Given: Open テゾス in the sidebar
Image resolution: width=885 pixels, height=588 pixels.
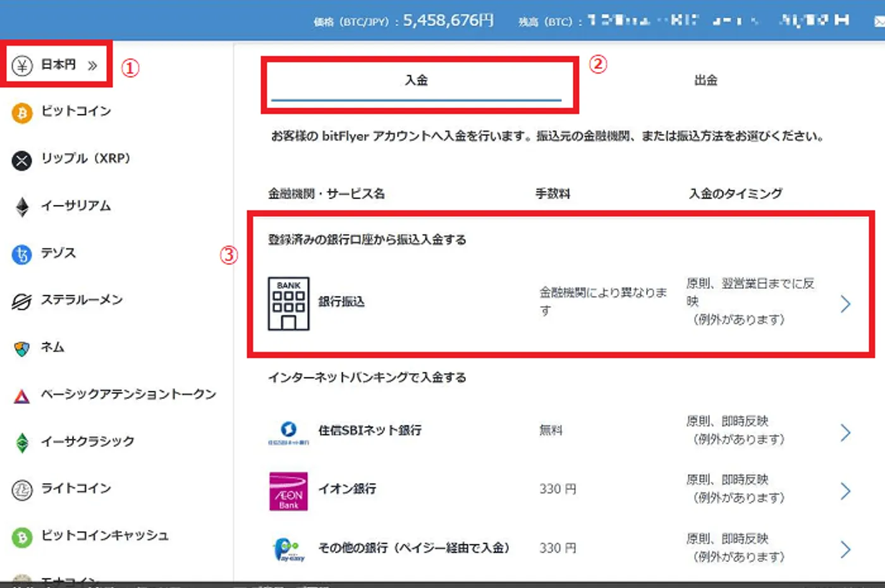Looking at the screenshot, I should 58,253.
